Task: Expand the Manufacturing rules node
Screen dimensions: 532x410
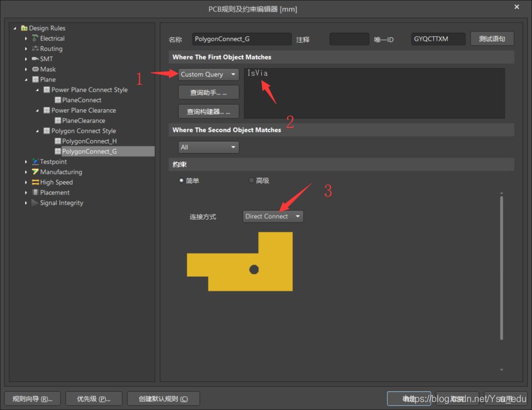Action: (x=26, y=172)
